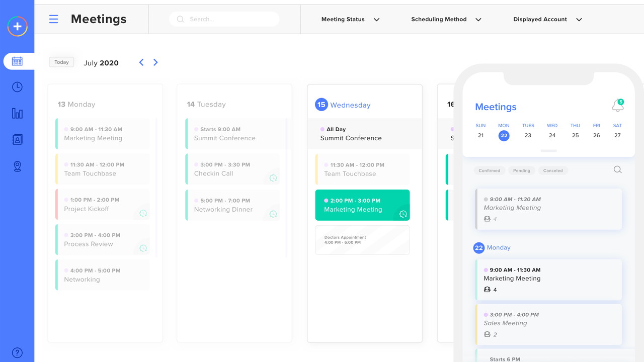Click the search magnifier in phone panel
The height and width of the screenshot is (362, 644).
coord(617,170)
